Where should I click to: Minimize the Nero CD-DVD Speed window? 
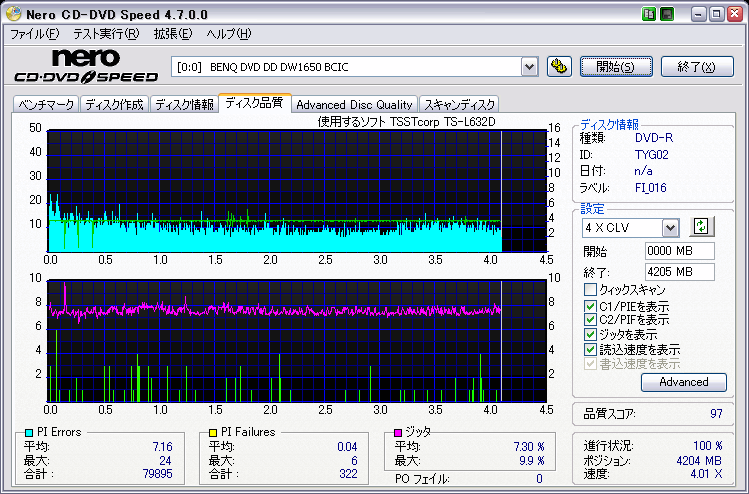click(698, 14)
